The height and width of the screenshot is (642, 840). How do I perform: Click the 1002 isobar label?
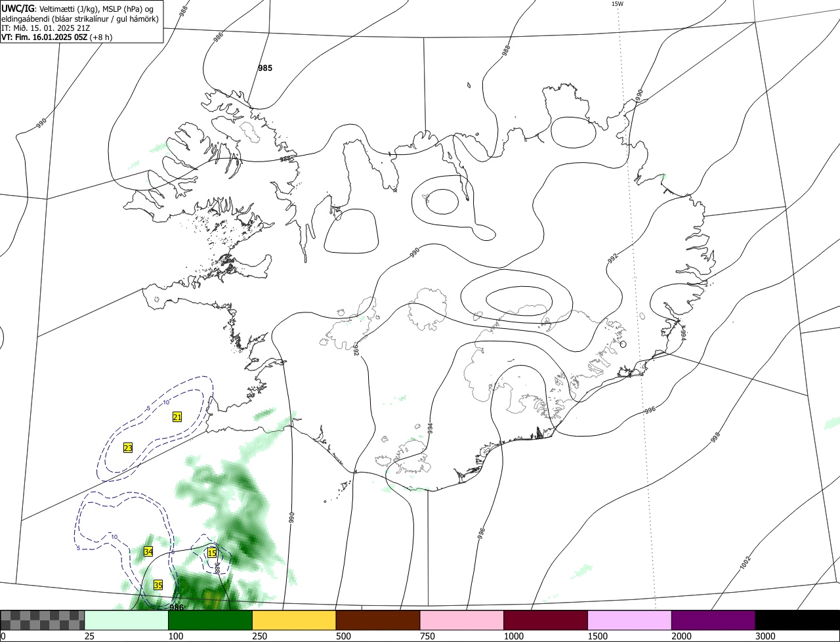pyautogui.click(x=744, y=563)
